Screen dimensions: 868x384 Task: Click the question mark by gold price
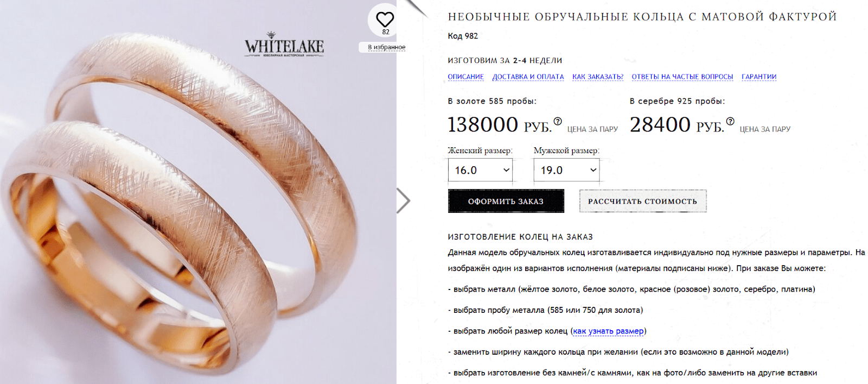pyautogui.click(x=558, y=121)
